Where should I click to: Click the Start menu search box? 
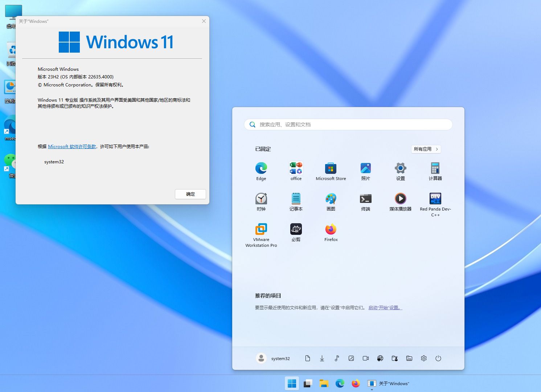click(348, 124)
